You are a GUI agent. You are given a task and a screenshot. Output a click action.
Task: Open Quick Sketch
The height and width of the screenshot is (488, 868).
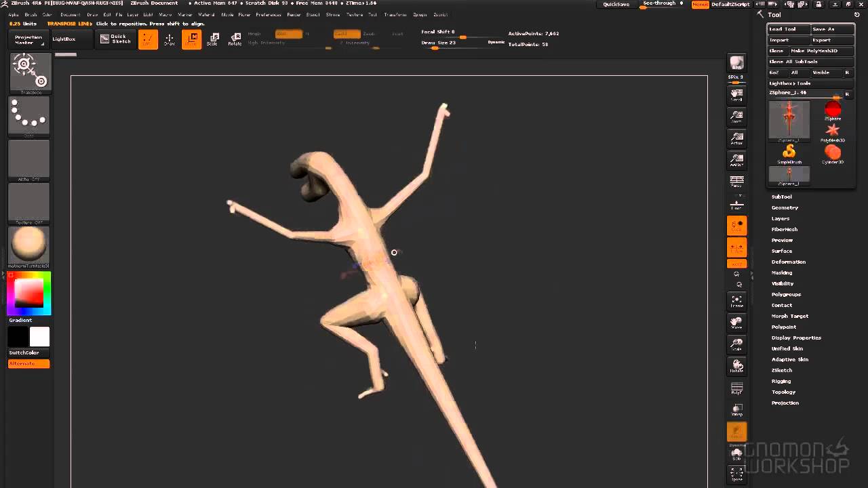click(115, 39)
